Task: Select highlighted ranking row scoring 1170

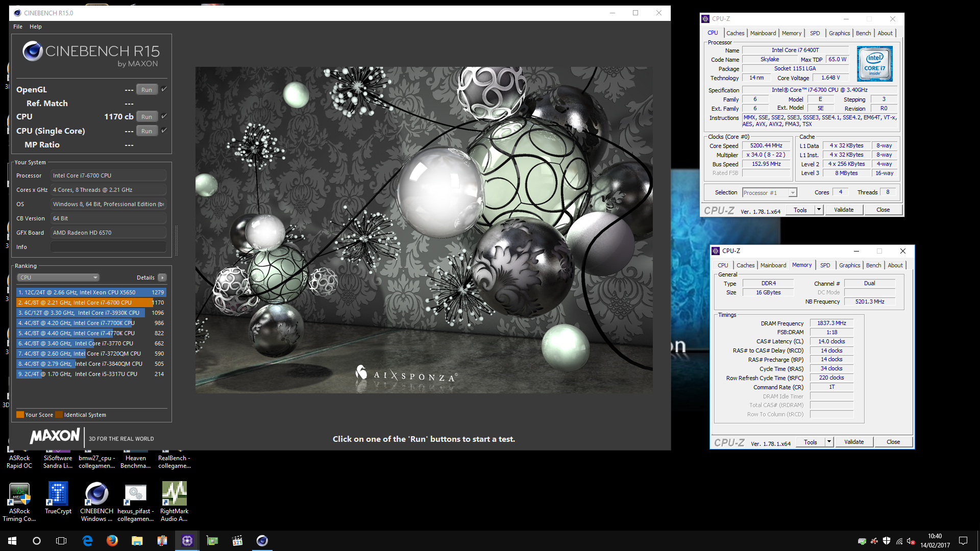Action: tap(91, 303)
